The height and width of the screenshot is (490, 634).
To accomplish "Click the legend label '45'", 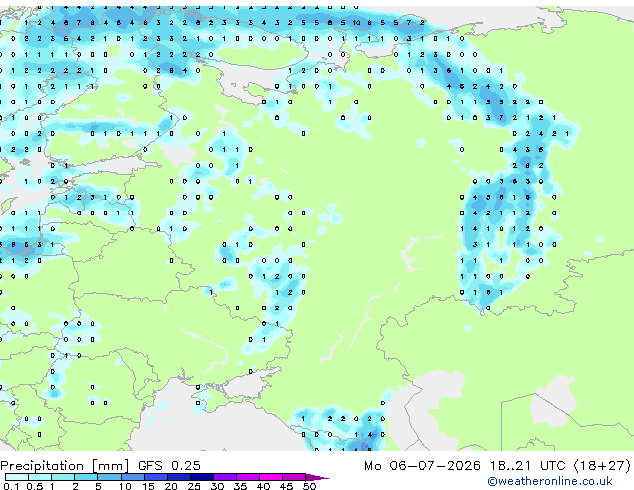I will 287,486.
